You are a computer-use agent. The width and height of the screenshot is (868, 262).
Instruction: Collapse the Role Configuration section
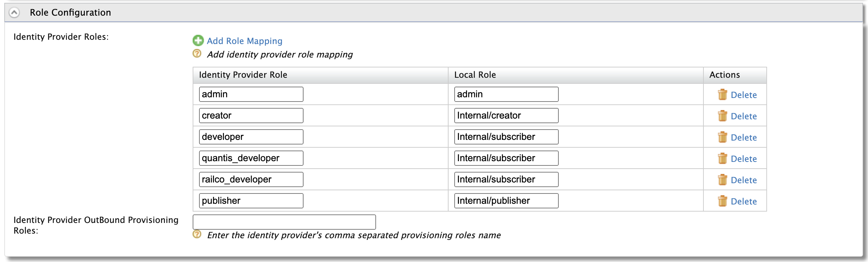tap(14, 13)
